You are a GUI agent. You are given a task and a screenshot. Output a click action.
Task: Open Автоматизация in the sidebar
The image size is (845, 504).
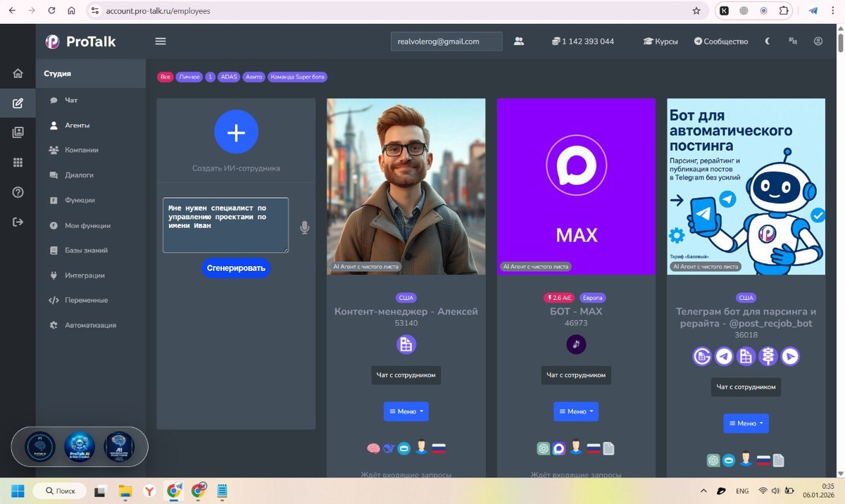tap(91, 325)
